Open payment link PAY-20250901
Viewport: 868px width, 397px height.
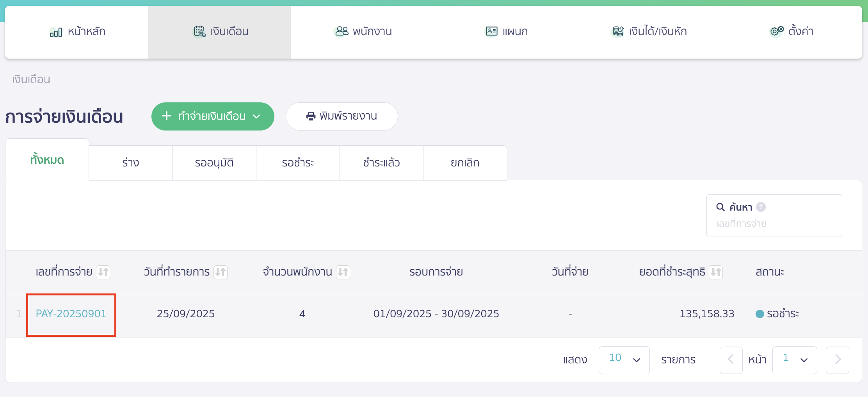71,314
